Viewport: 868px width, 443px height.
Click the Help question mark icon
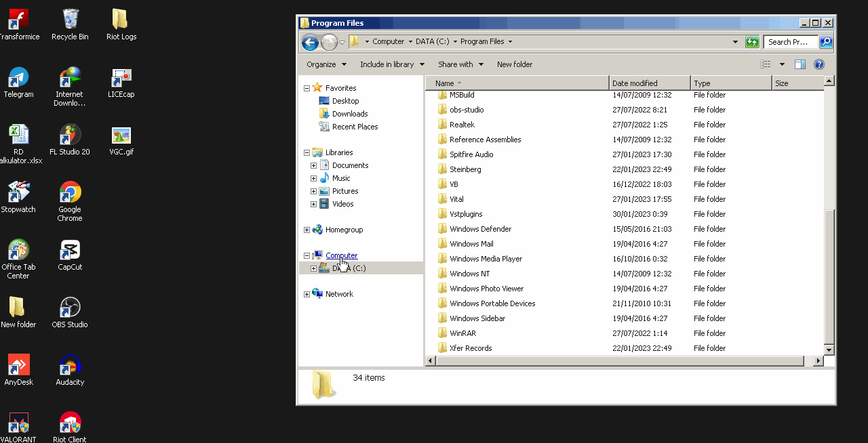coord(818,64)
